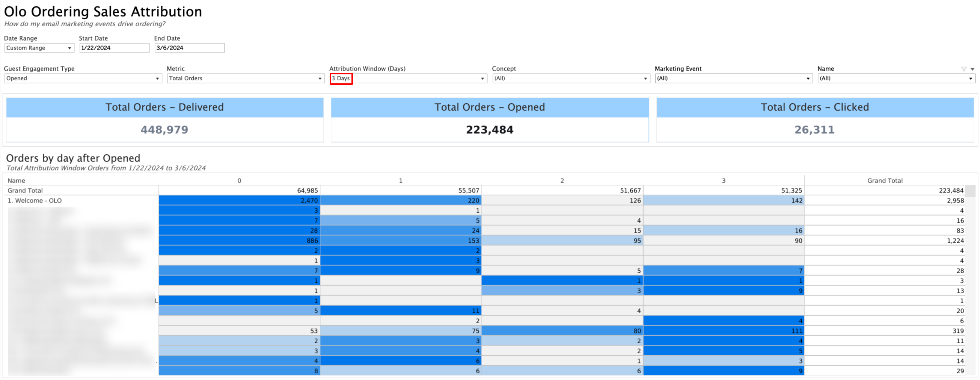
Task: Click the 83 row total
Action: point(885,231)
